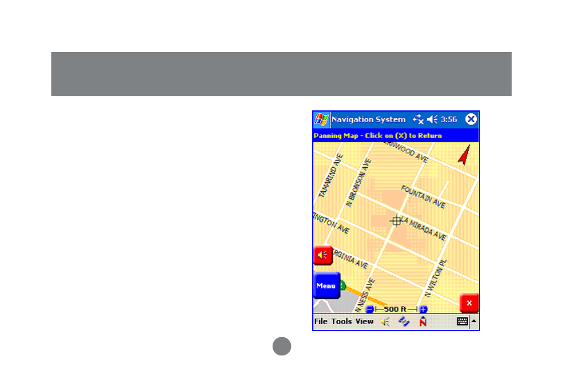Click the N BRONSON AVE street label
Screen dimensions: 563x392
358,182
